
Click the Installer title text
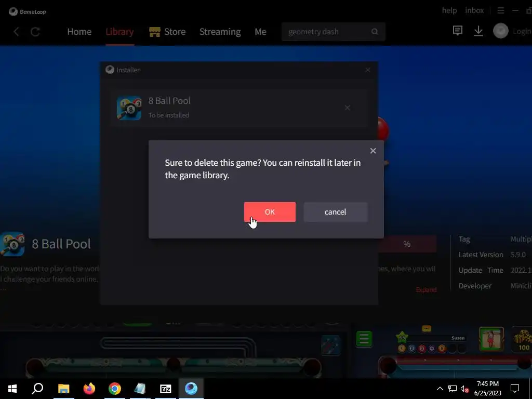(x=128, y=70)
